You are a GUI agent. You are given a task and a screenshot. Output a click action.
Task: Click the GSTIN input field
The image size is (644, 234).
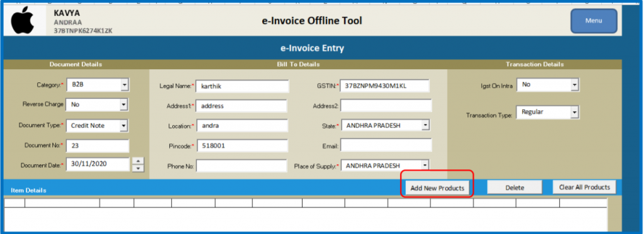(x=384, y=86)
